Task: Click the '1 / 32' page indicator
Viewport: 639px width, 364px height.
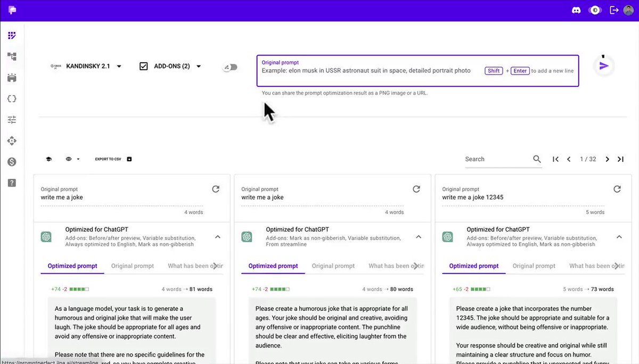Action: point(588,159)
